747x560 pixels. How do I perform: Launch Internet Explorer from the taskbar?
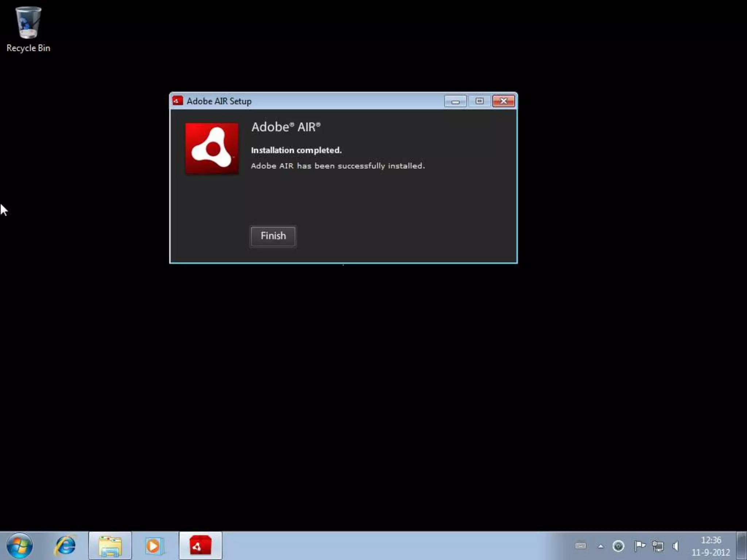pos(65,546)
